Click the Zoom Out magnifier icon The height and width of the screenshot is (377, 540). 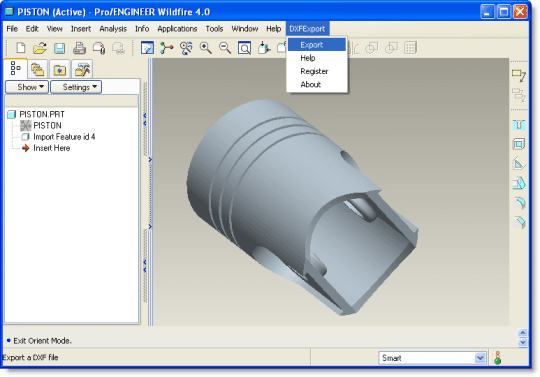tap(225, 48)
